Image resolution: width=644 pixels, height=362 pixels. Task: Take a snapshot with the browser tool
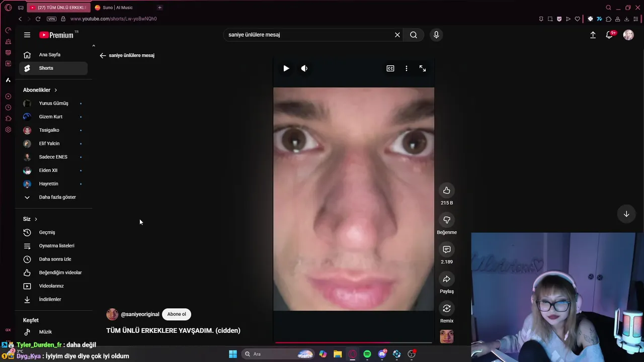pyautogui.click(x=550, y=19)
